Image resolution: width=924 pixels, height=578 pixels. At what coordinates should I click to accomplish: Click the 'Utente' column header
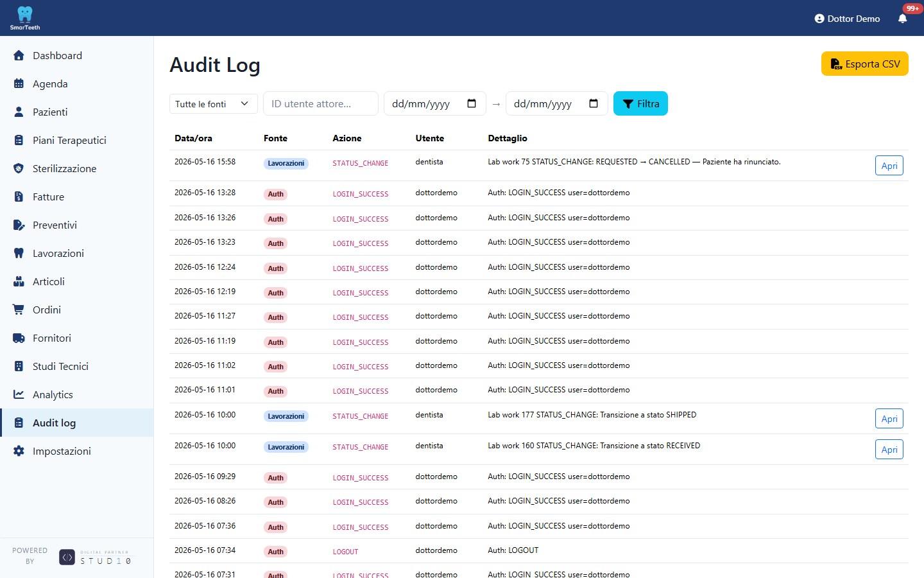[430, 138]
